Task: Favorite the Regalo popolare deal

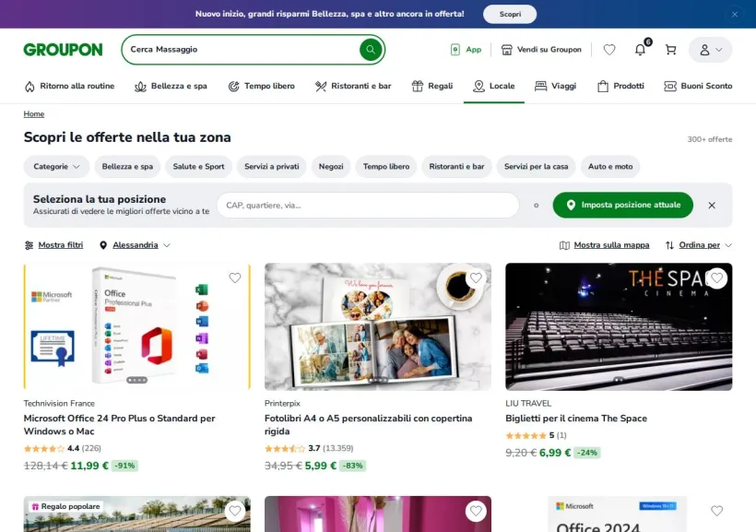Action: pos(235,511)
